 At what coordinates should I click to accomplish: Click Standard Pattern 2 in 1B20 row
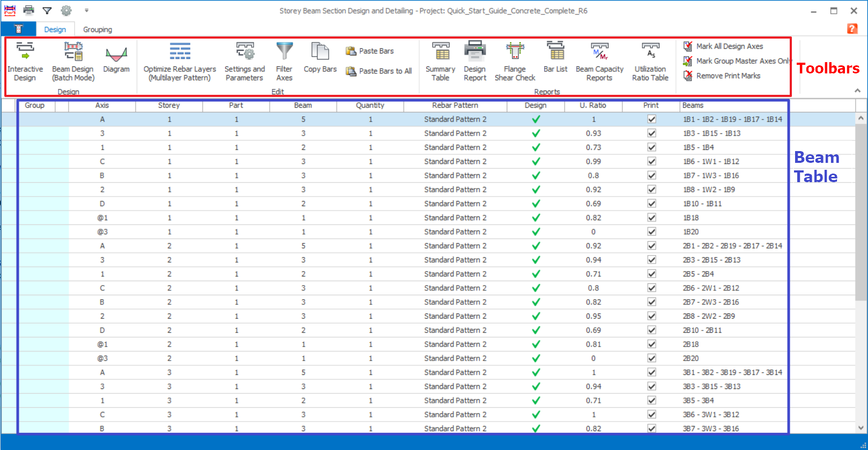tap(455, 232)
